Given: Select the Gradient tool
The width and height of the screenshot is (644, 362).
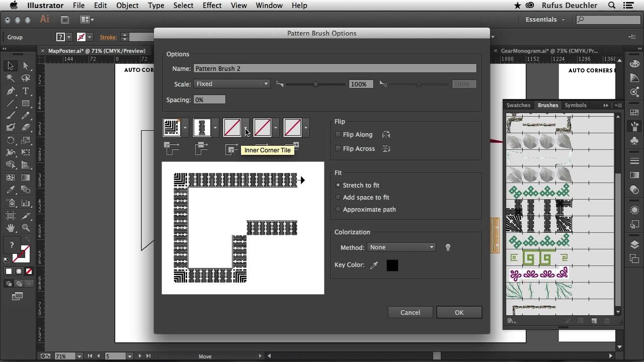Looking at the screenshot, I should (x=26, y=177).
